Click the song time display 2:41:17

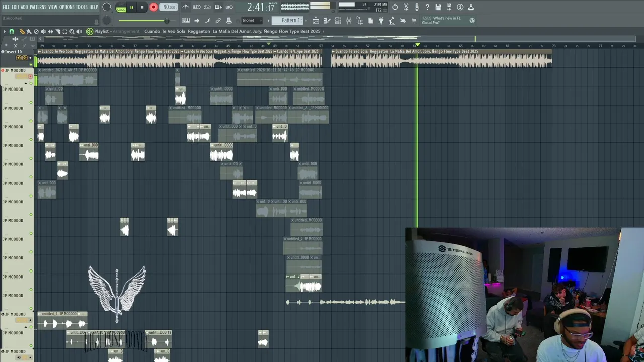[261, 8]
